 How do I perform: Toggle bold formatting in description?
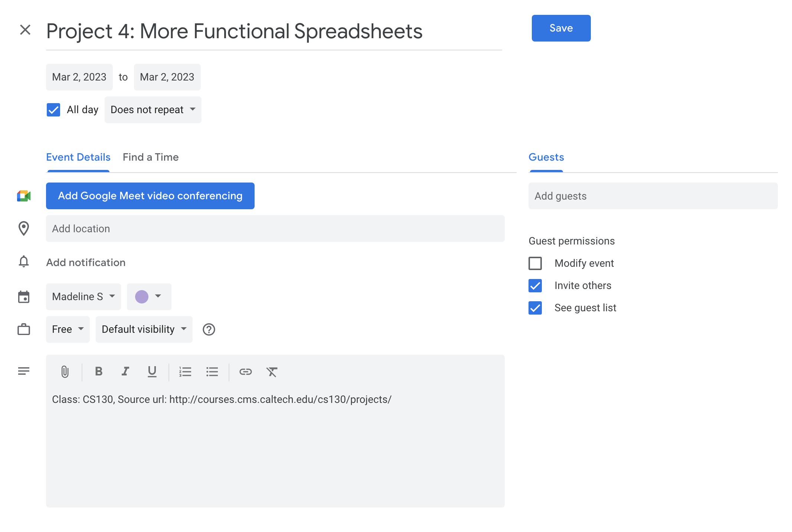[x=98, y=371]
